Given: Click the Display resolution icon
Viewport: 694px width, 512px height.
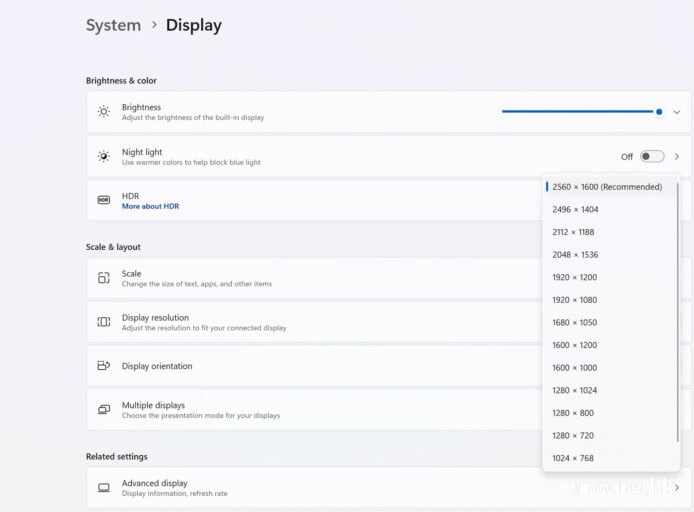Looking at the screenshot, I should [x=103, y=322].
